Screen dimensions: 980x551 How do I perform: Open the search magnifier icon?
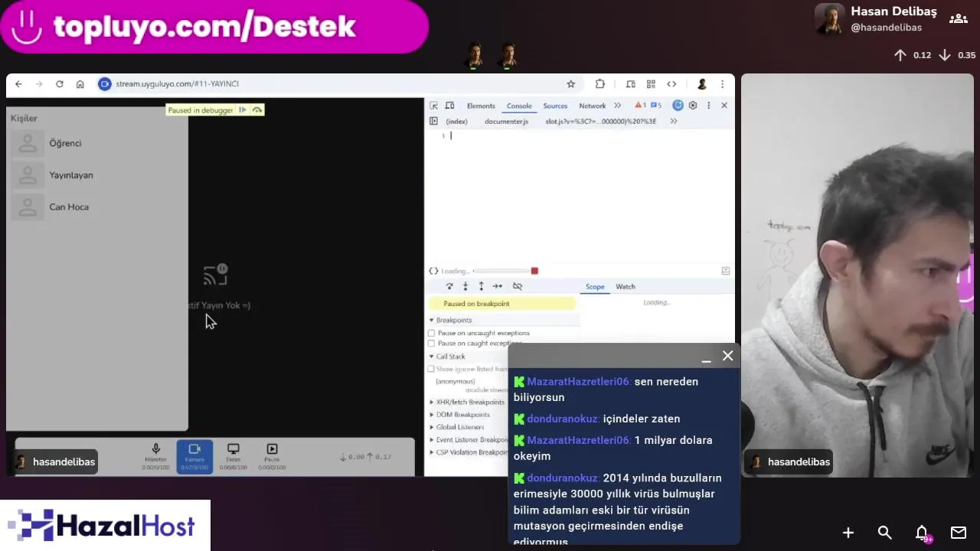pos(885,533)
